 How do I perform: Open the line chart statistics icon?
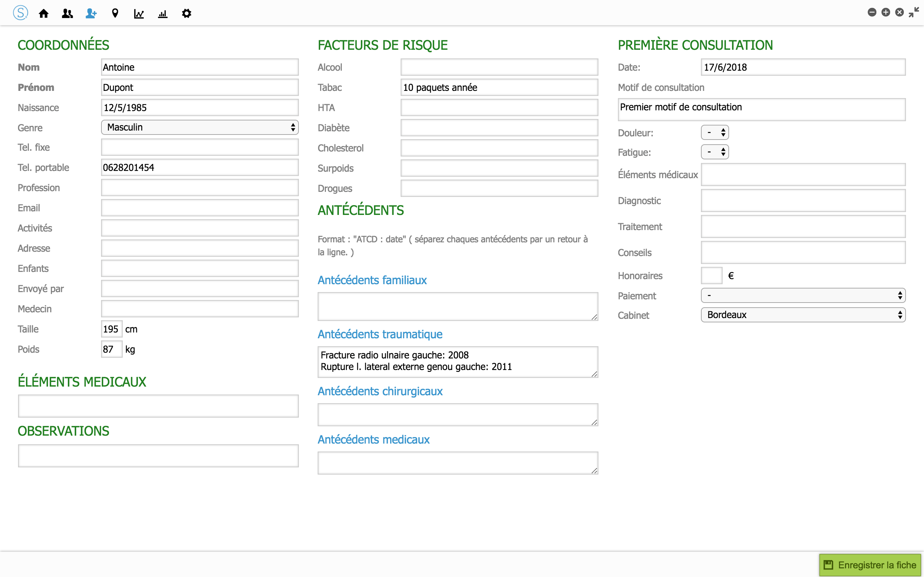click(139, 14)
